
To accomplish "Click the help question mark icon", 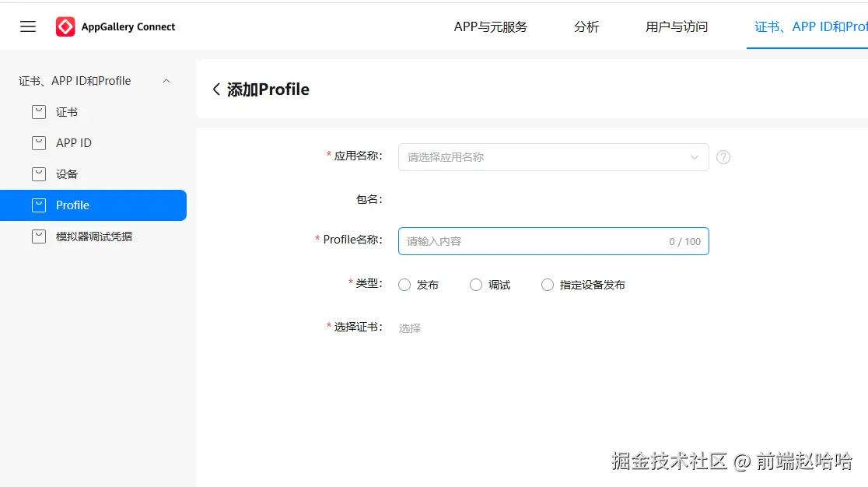I will pos(723,157).
